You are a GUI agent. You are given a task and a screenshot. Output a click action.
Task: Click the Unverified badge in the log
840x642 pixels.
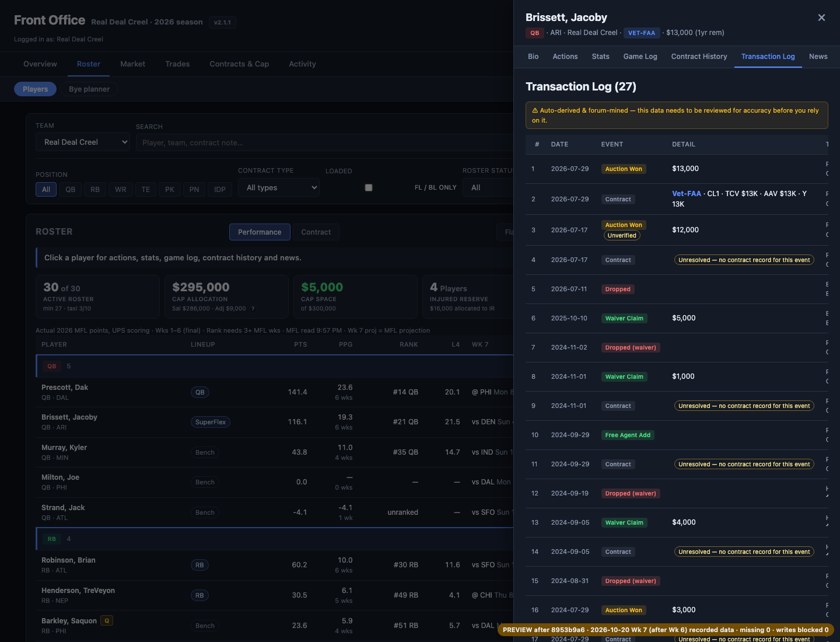tap(622, 236)
